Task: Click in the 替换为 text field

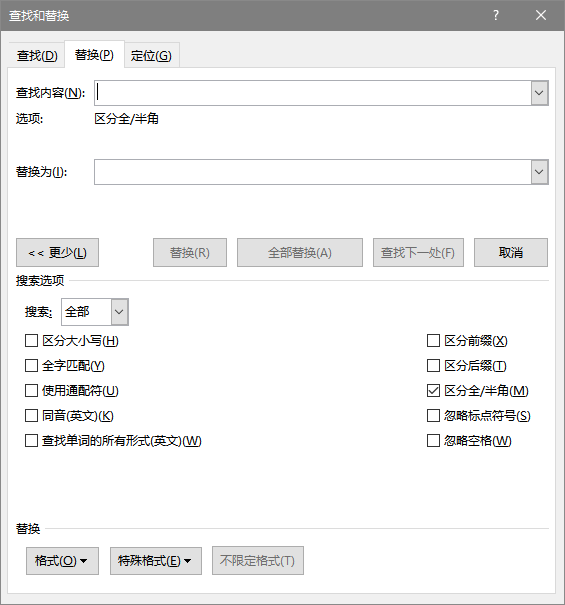Action: pyautogui.click(x=313, y=172)
